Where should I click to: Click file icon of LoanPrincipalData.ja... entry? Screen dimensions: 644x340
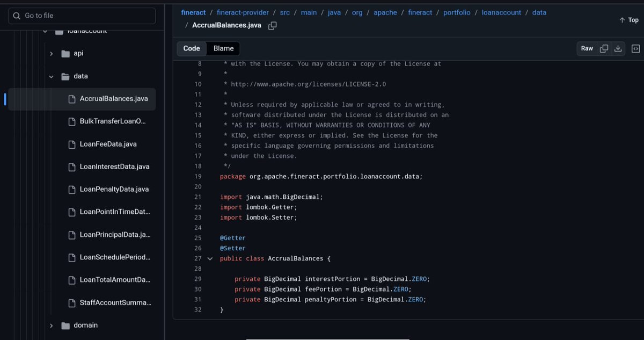tap(72, 235)
